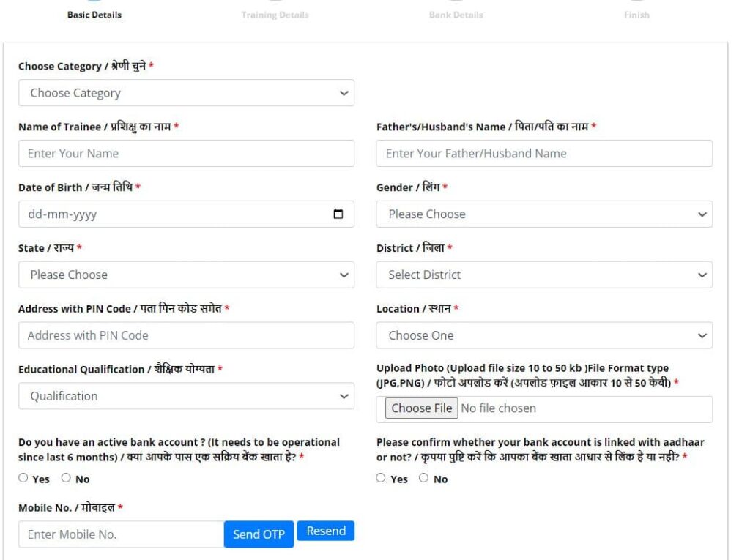Click the Resend button
This screenshot has width=750, height=560.
(x=326, y=531)
